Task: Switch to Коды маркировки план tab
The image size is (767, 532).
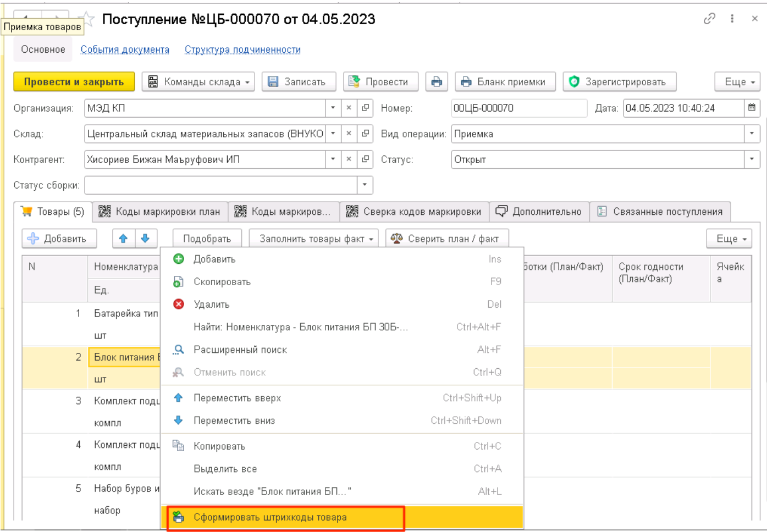Action: click(160, 212)
